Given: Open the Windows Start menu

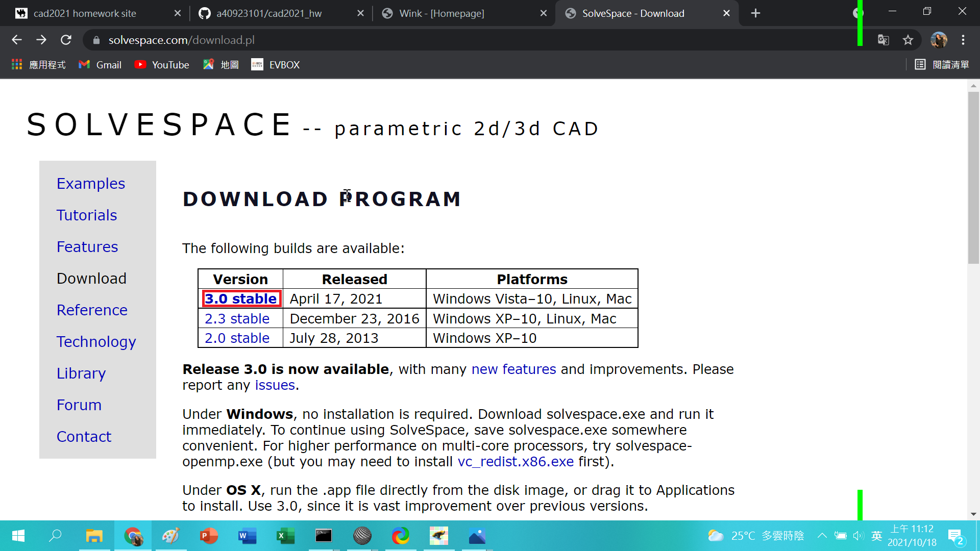Looking at the screenshot, I should (18, 536).
